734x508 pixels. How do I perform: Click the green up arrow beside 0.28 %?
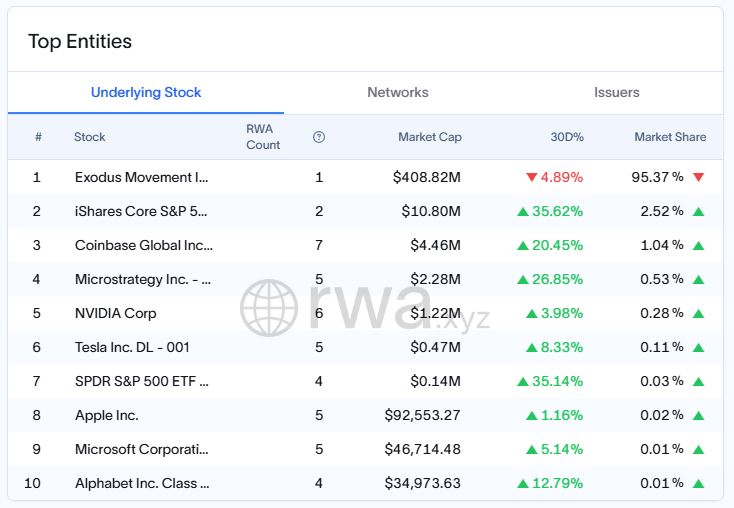point(698,314)
